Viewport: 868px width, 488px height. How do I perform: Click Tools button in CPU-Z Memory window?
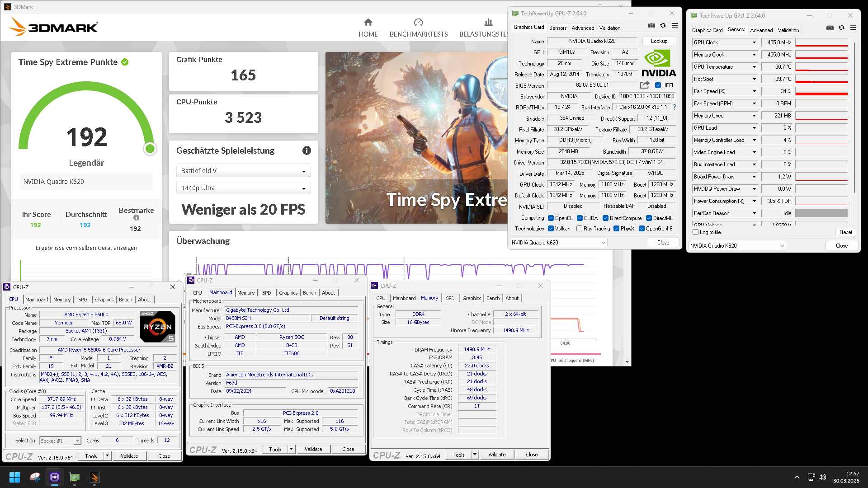coord(458,455)
